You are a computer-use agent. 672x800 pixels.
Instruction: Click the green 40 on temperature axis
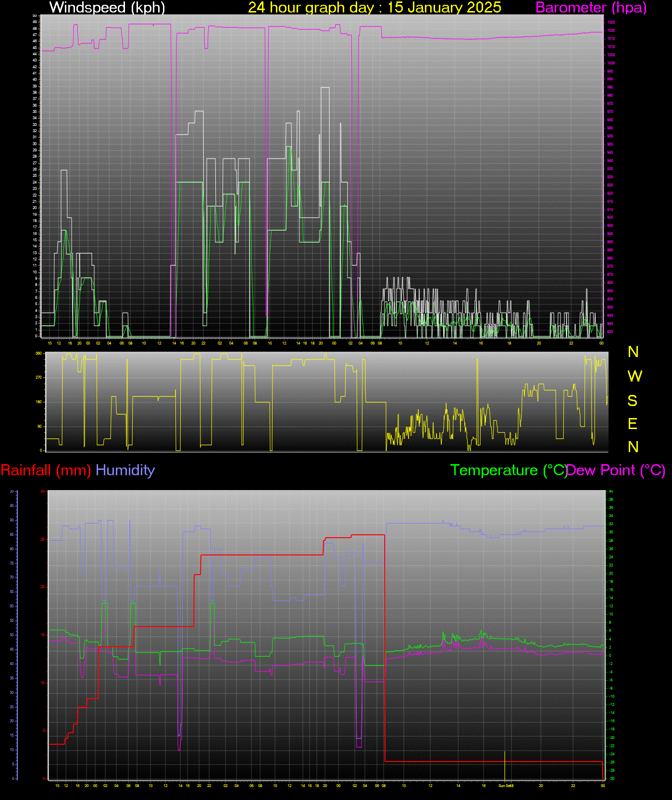(x=611, y=491)
